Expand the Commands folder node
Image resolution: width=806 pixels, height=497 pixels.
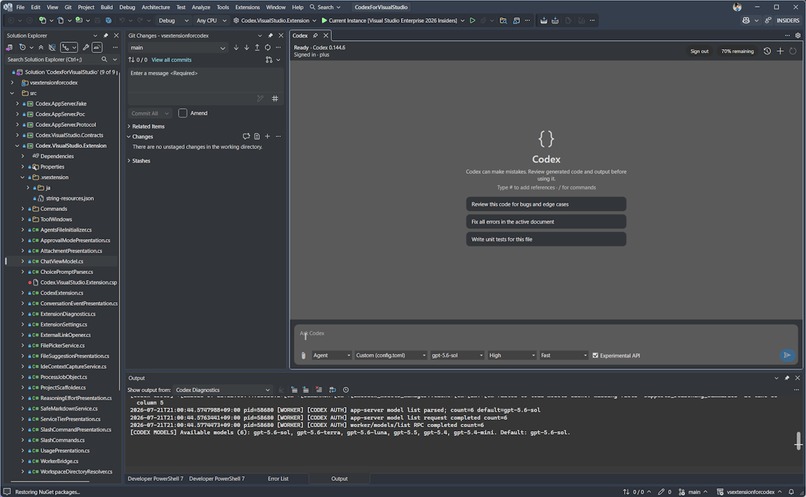click(23, 209)
